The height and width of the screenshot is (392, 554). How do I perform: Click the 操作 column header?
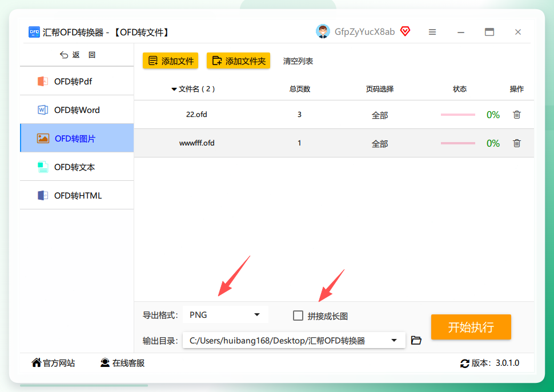(516, 89)
